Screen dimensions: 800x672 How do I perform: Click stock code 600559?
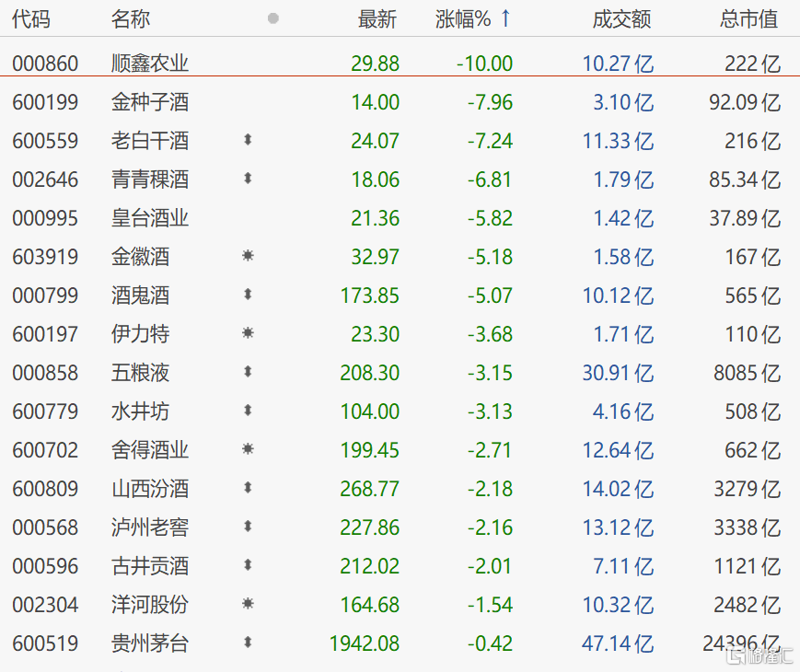click(x=45, y=142)
